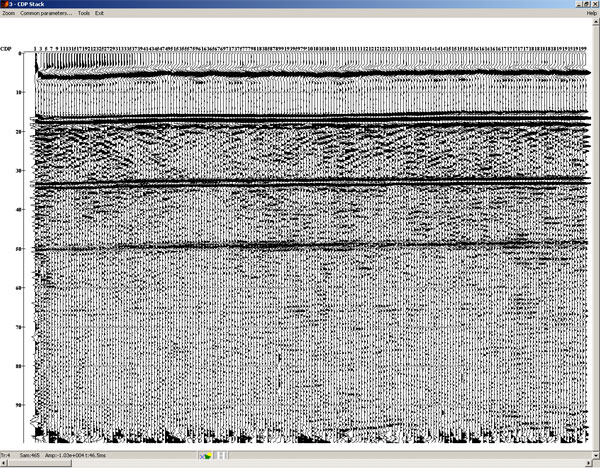Click the horizontal scrollbar right arrow
600x468 pixels.
click(590, 464)
